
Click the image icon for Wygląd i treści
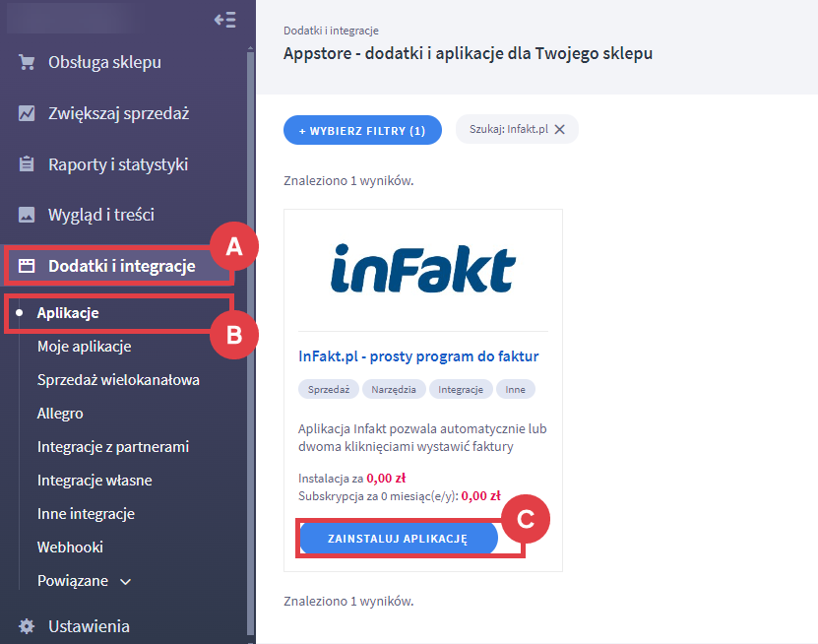tap(27, 215)
